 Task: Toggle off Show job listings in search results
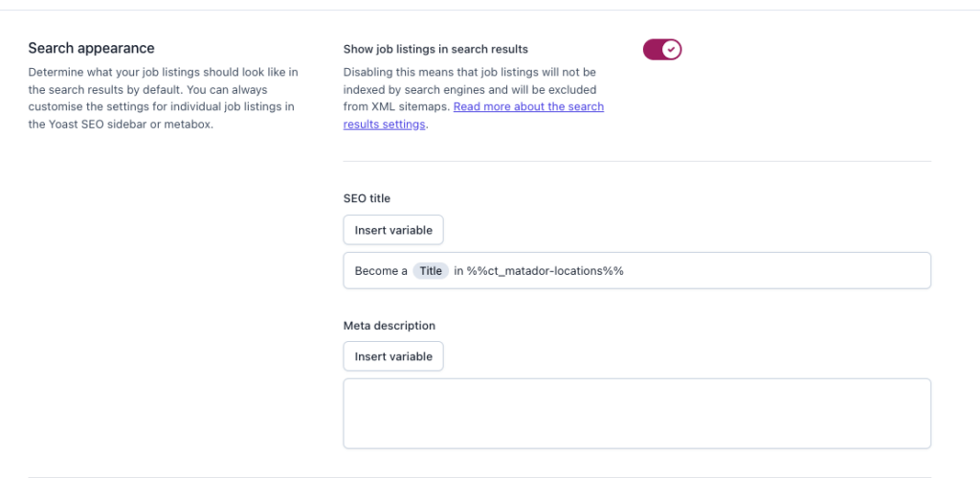coord(661,49)
